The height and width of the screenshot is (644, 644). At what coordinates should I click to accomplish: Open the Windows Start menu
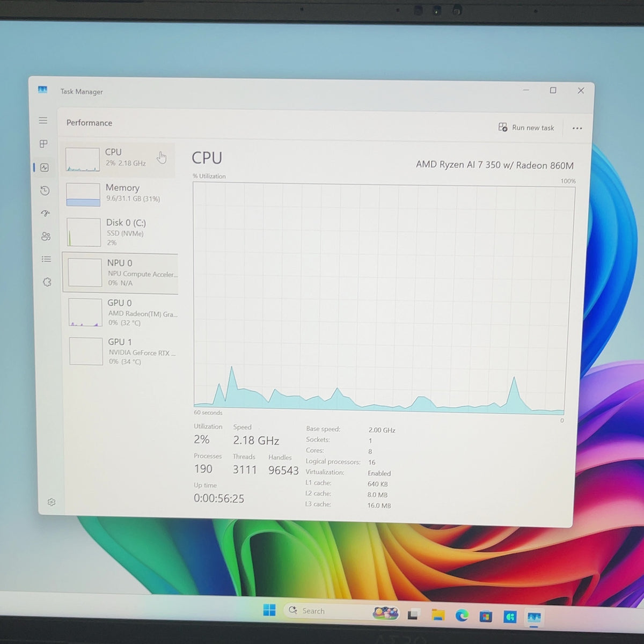(x=269, y=610)
